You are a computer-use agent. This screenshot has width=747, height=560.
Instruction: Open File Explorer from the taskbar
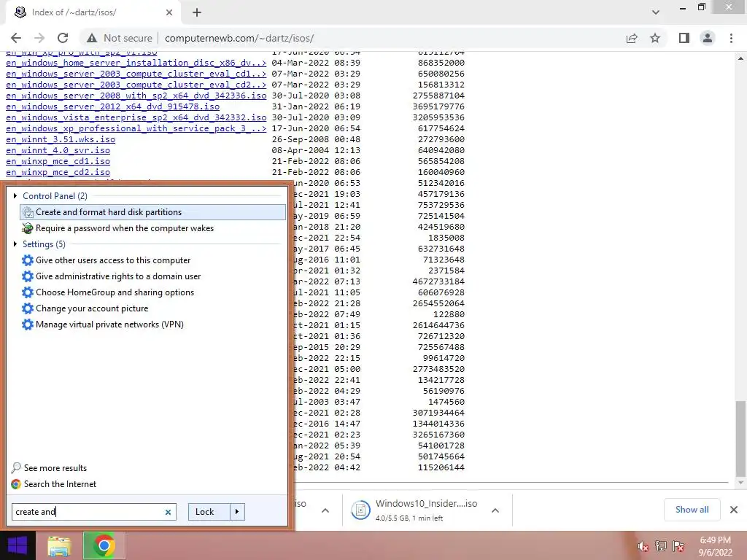tap(59, 545)
